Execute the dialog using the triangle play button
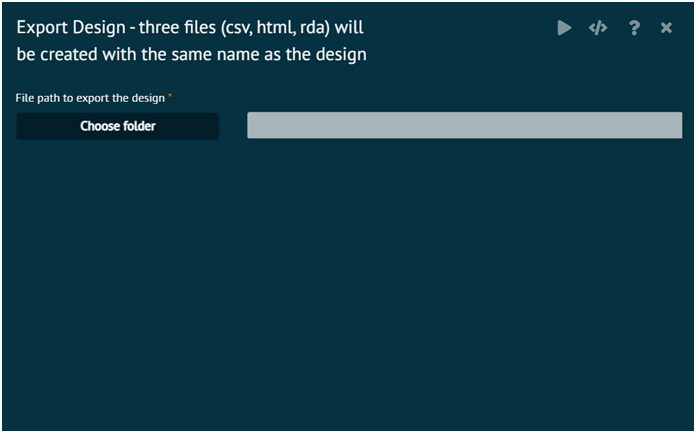The width and height of the screenshot is (696, 433). 564,28
